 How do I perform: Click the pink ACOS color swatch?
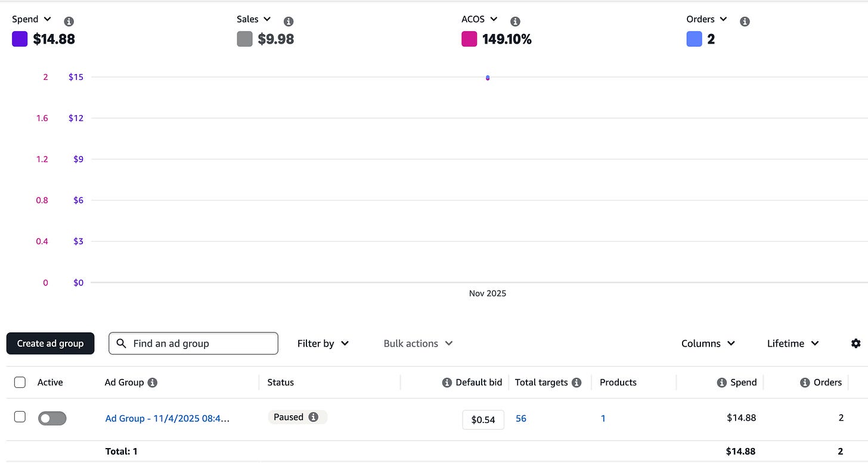469,39
